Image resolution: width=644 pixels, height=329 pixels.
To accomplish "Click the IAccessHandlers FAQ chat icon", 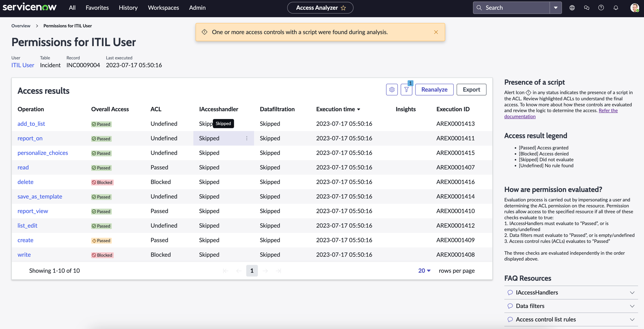I will pos(510,293).
